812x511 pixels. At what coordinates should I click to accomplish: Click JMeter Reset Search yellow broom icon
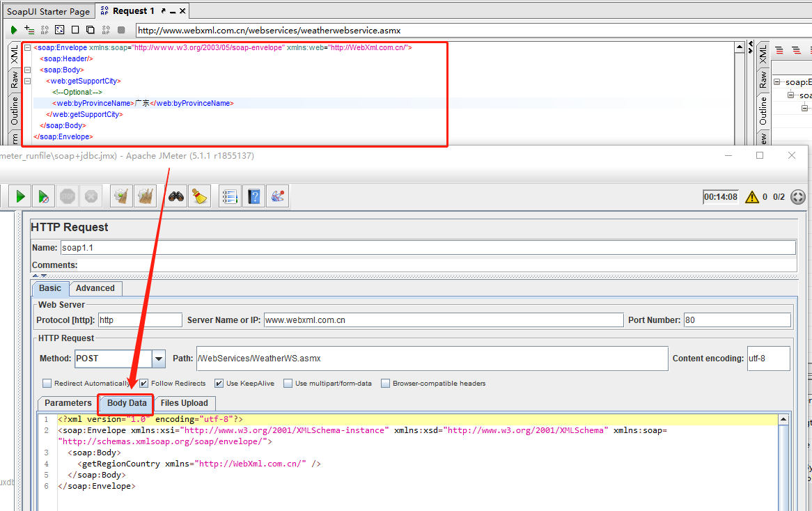click(x=199, y=196)
